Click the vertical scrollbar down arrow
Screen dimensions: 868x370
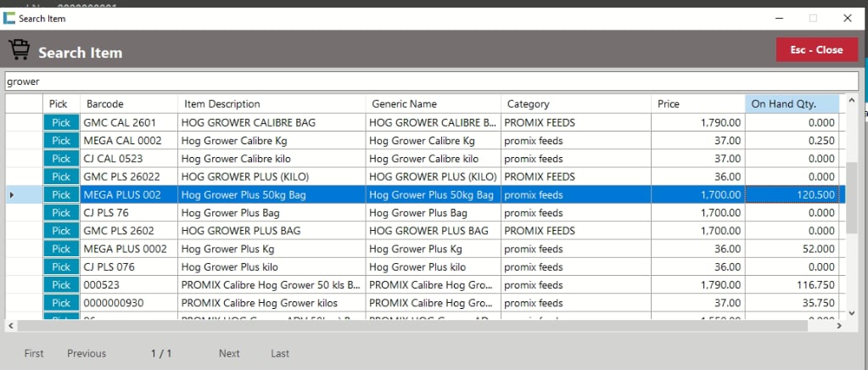(852, 312)
